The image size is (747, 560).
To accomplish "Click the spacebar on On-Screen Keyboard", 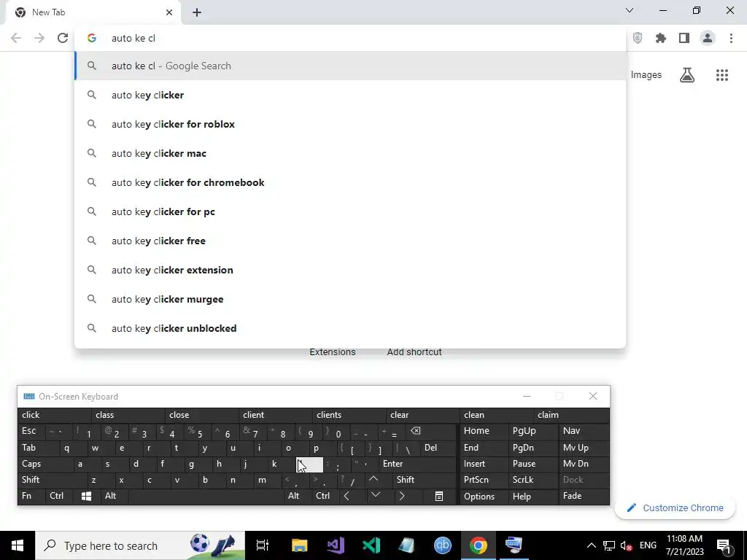I will (x=206, y=496).
